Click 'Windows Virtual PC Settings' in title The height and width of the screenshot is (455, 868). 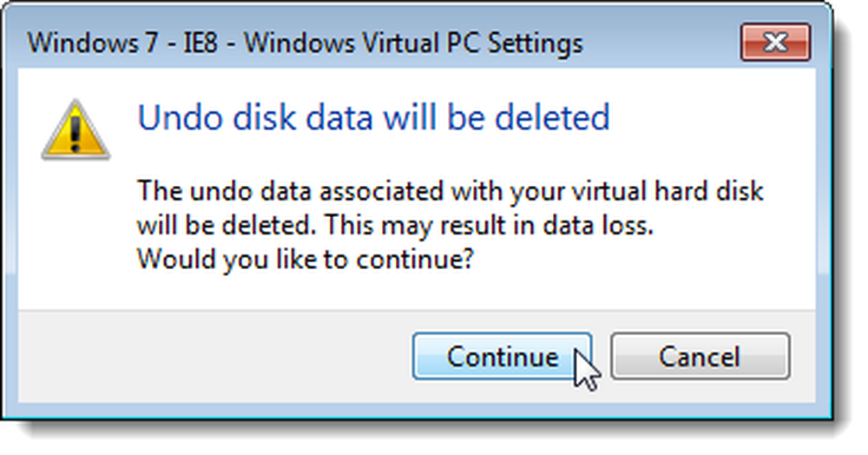point(413,43)
